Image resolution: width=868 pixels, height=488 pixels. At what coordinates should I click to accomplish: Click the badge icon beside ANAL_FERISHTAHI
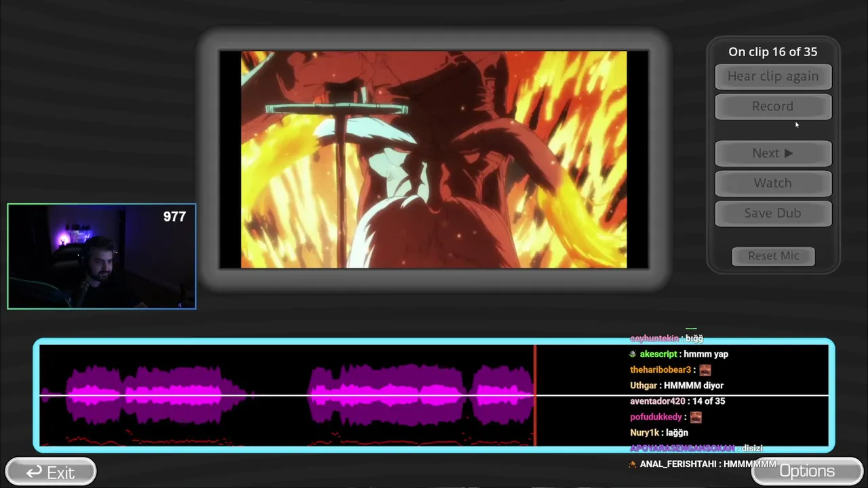pyautogui.click(x=633, y=464)
